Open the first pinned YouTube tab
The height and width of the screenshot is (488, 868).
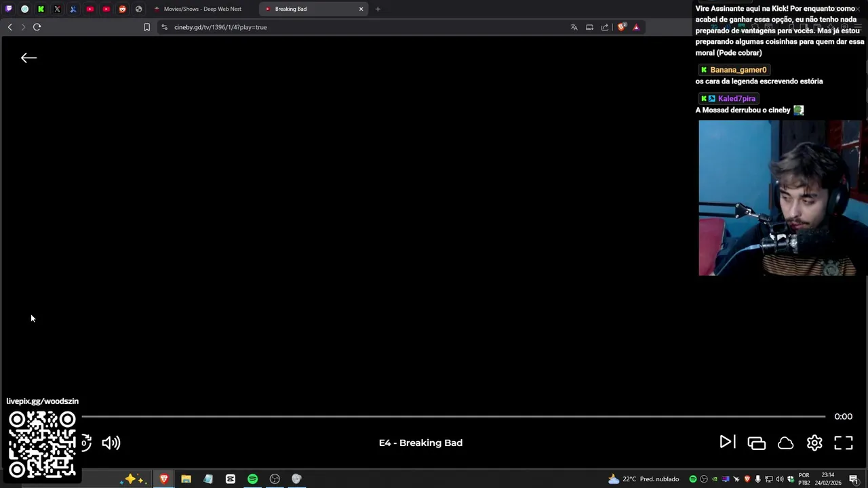point(90,9)
